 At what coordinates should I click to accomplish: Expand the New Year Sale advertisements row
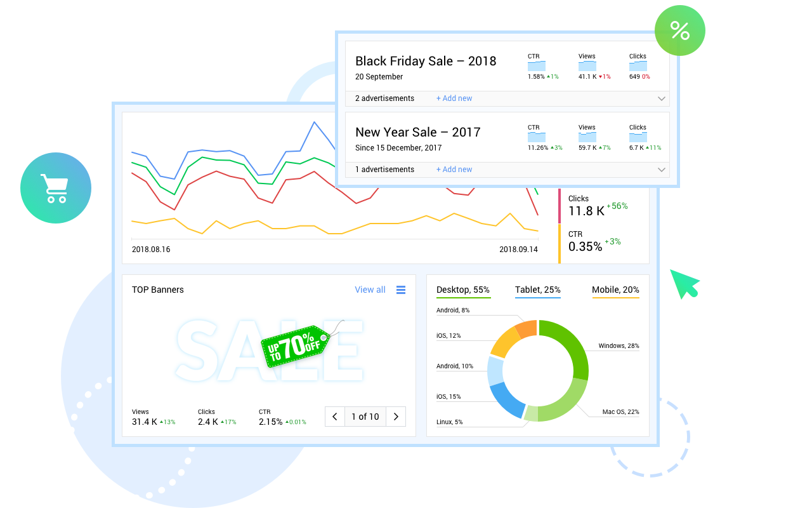[662, 170]
